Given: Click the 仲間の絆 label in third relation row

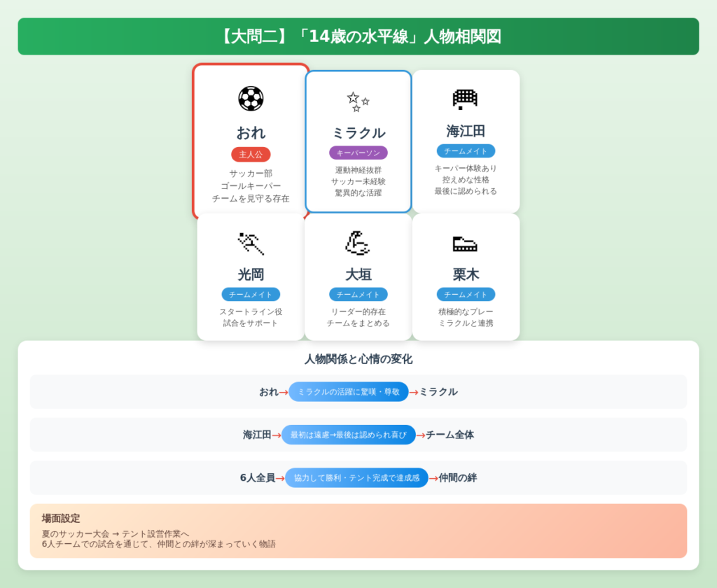Looking at the screenshot, I should [x=458, y=478].
